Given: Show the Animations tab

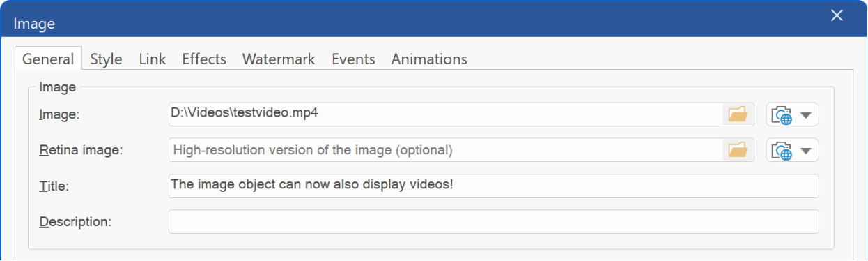Looking at the screenshot, I should tap(429, 59).
